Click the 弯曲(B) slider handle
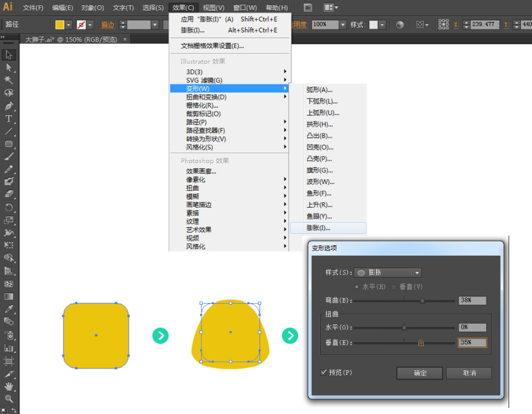Screen dimensions: 532x414 tap(422, 301)
